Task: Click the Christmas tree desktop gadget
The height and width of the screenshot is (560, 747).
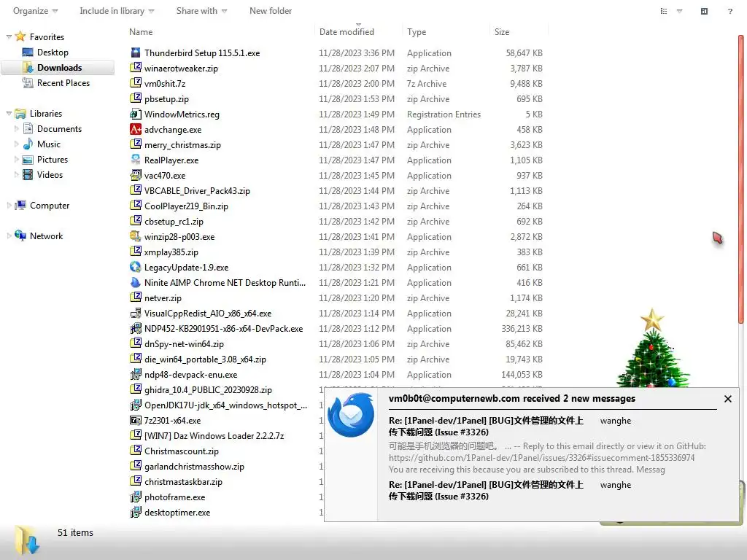Action: pos(653,348)
